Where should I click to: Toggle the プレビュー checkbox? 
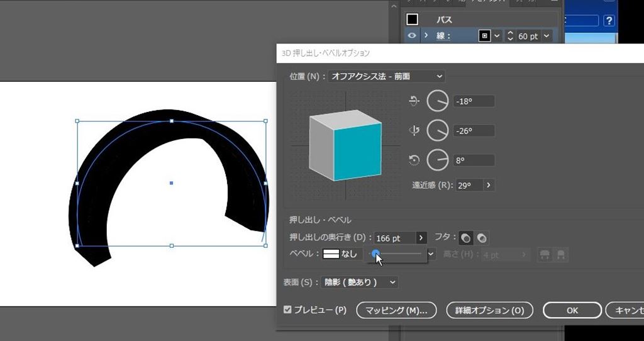[288, 310]
